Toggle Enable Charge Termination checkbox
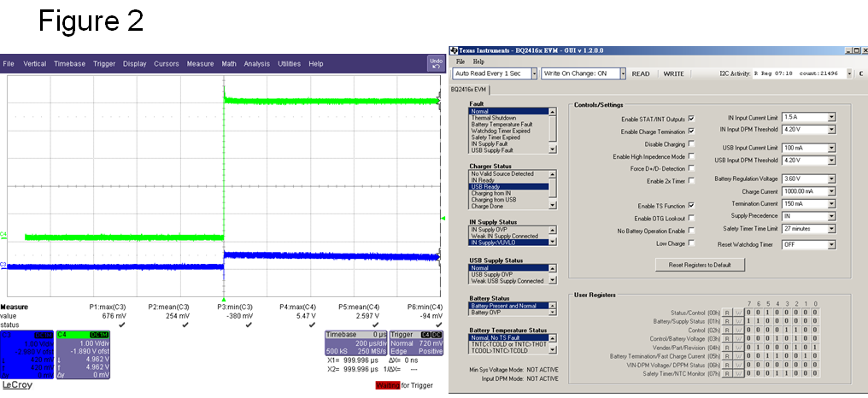Image resolution: width=868 pixels, height=398 pixels. (691, 132)
